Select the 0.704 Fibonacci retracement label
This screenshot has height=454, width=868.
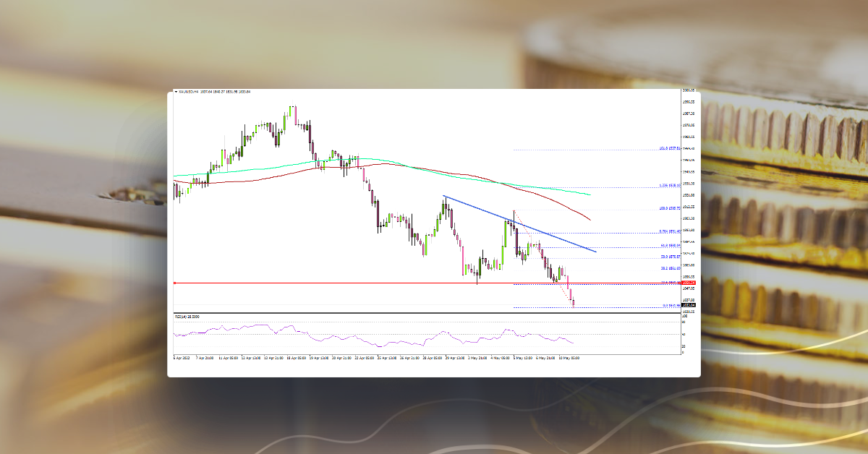pyautogui.click(x=668, y=231)
